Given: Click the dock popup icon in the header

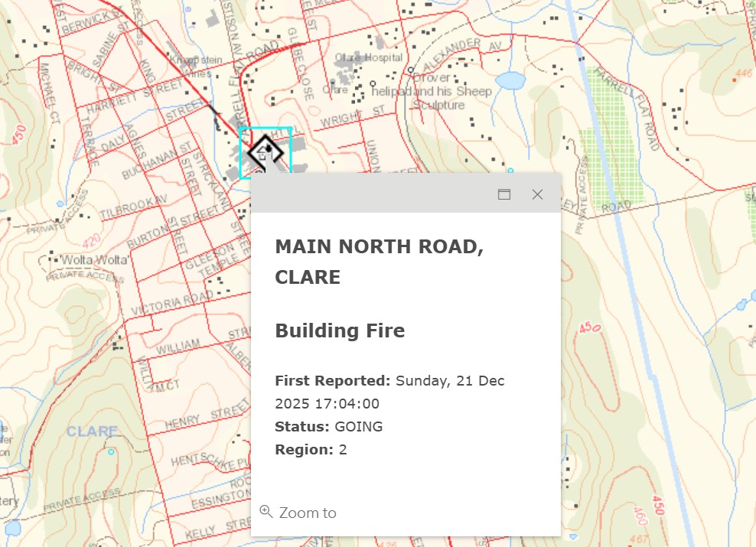Looking at the screenshot, I should tap(504, 194).
